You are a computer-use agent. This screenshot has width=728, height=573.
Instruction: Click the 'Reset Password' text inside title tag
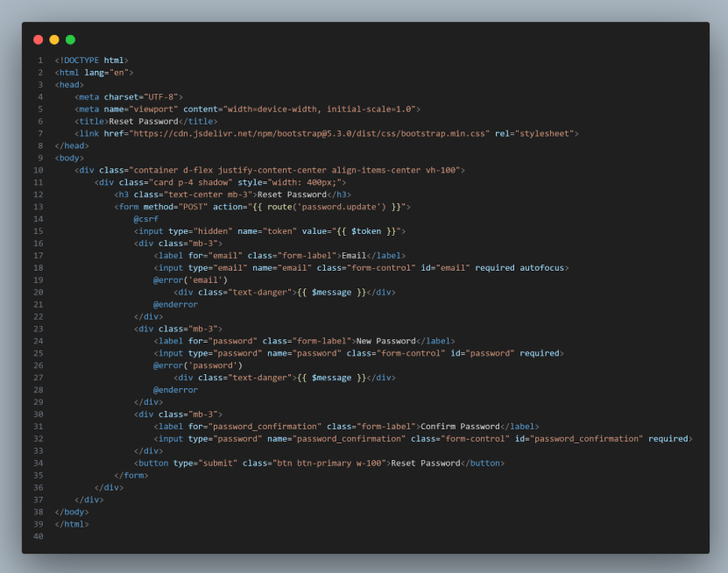point(143,121)
